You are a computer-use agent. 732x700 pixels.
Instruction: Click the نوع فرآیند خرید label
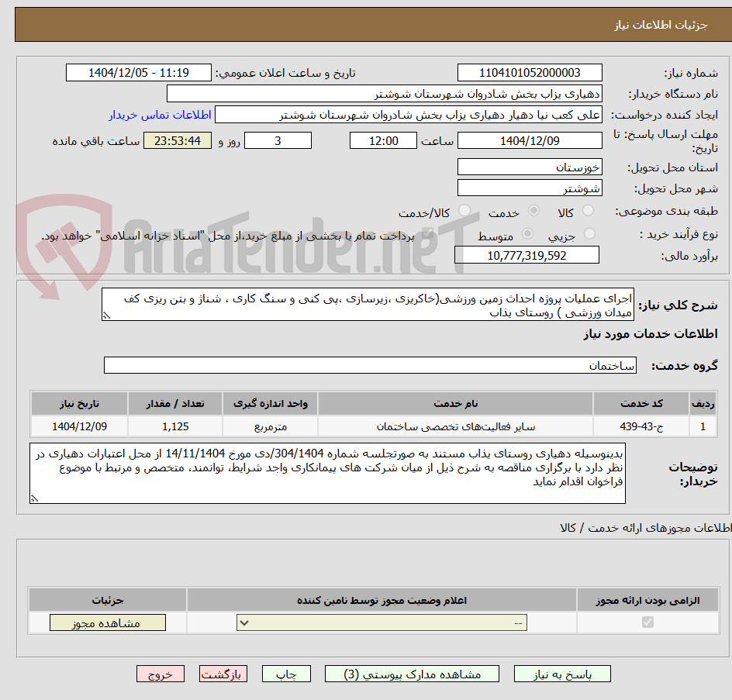coord(678,234)
